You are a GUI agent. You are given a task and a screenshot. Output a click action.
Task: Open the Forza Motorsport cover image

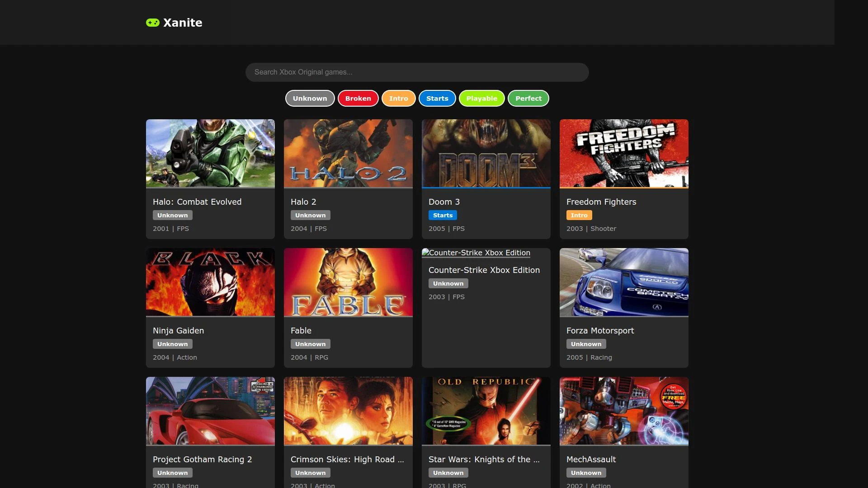click(x=624, y=282)
